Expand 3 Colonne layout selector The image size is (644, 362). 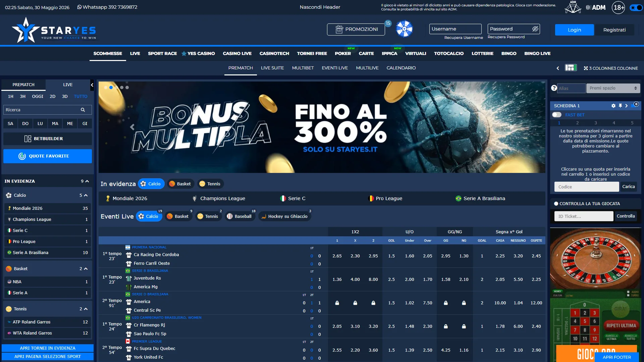[x=611, y=68]
